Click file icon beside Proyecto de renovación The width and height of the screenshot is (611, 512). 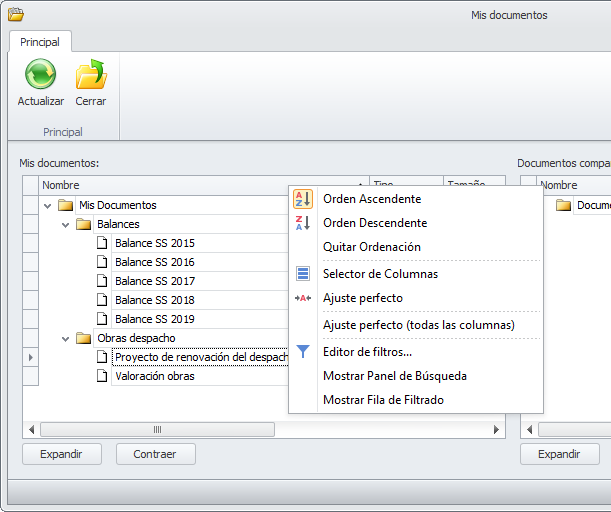click(102, 357)
